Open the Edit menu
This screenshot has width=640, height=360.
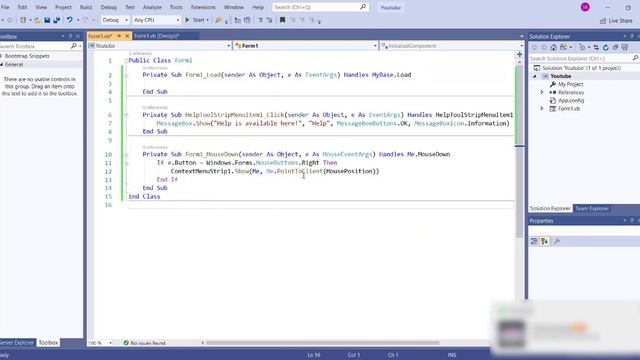click(22, 7)
